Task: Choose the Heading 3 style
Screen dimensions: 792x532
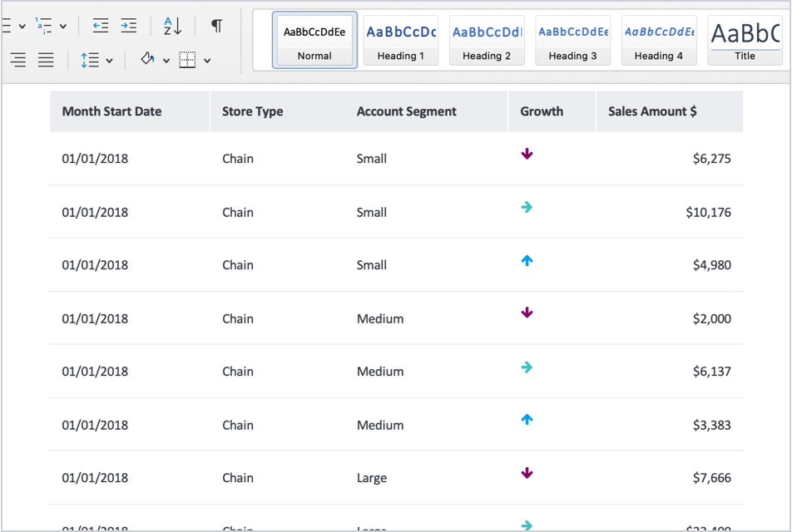Action: (572, 39)
